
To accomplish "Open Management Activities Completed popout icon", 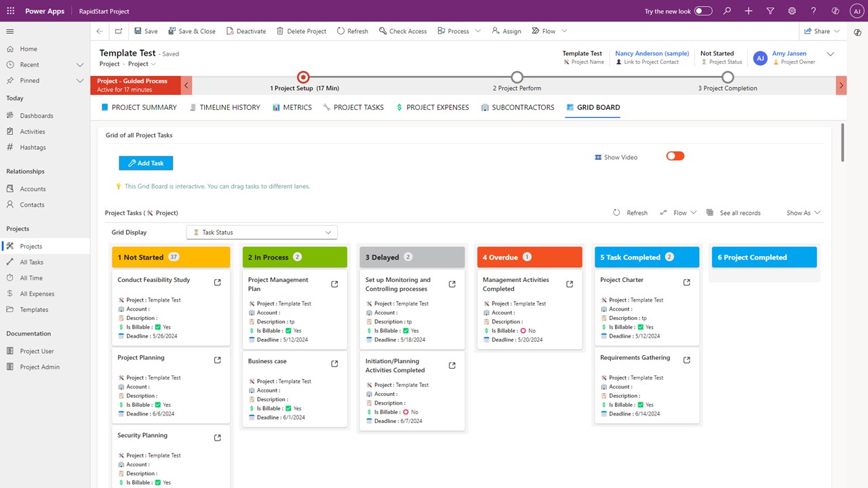I will pos(570,284).
